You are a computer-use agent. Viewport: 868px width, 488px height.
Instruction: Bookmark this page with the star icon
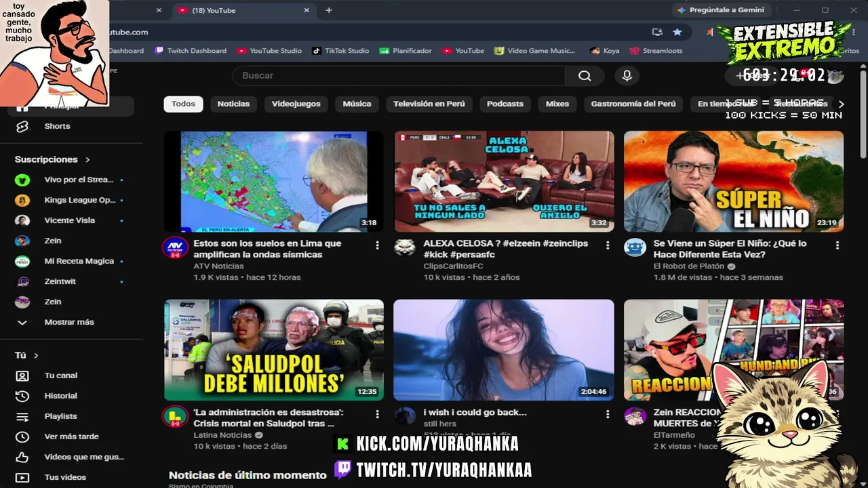(x=677, y=32)
